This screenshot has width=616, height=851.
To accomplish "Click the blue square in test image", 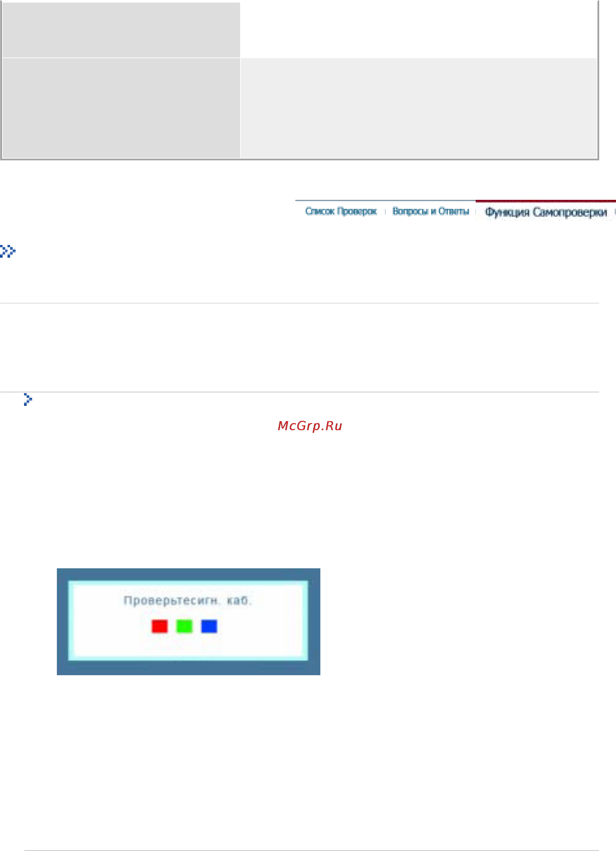I will 209,626.
